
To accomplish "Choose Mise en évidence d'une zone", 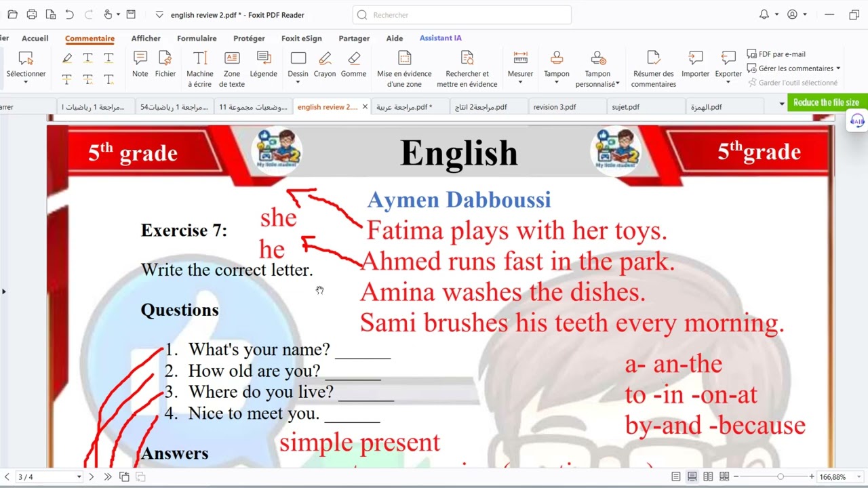I will [404, 69].
